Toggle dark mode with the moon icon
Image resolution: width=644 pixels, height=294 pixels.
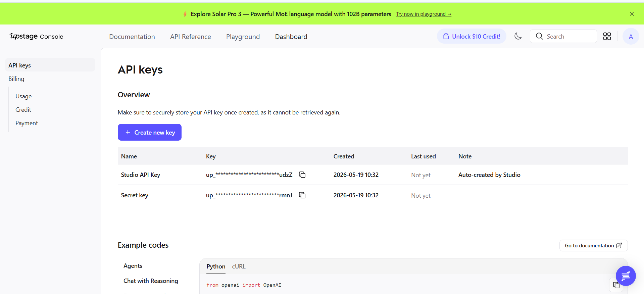[518, 36]
